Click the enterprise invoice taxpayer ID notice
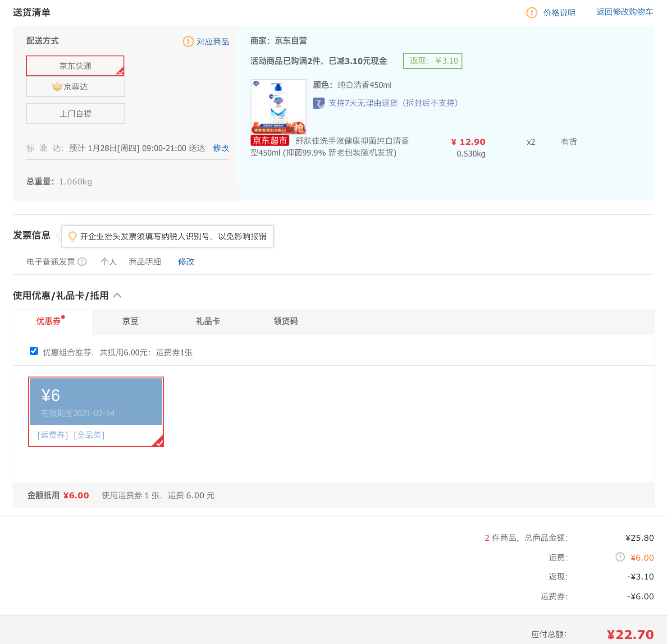Image resolution: width=667 pixels, height=644 pixels. click(168, 236)
